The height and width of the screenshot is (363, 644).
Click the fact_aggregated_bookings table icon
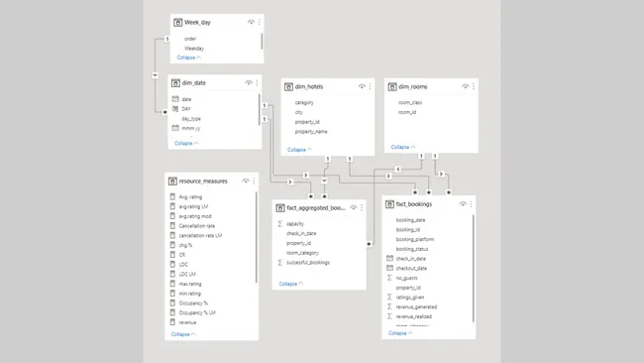point(280,208)
